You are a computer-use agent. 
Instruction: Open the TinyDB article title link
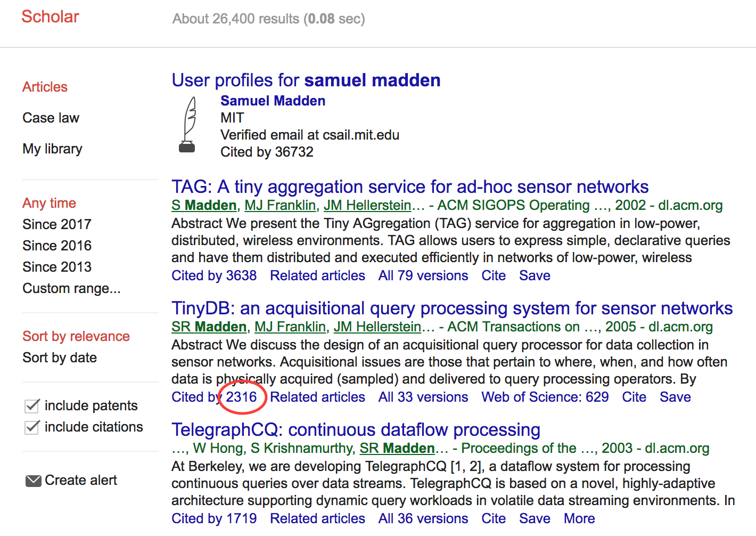pyautogui.click(x=452, y=308)
